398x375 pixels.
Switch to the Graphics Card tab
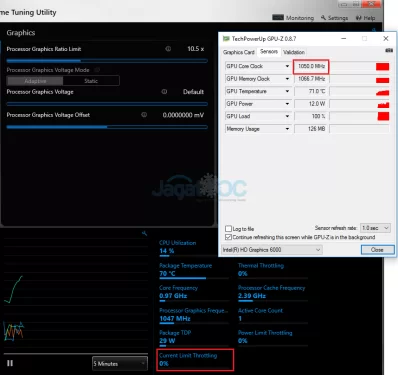239,52
